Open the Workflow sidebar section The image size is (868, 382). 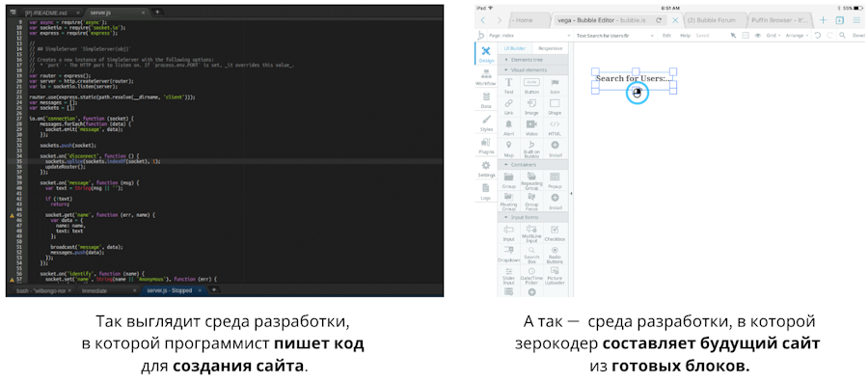486,77
